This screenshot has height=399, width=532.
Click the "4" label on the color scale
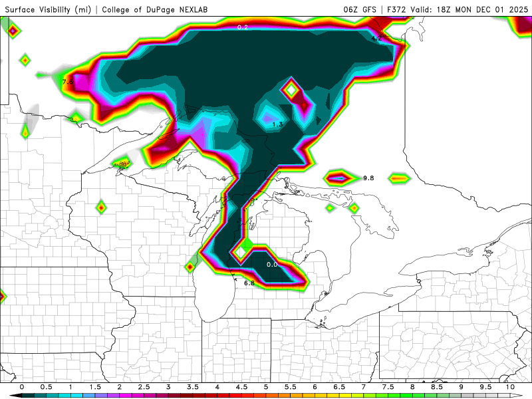coord(217,387)
